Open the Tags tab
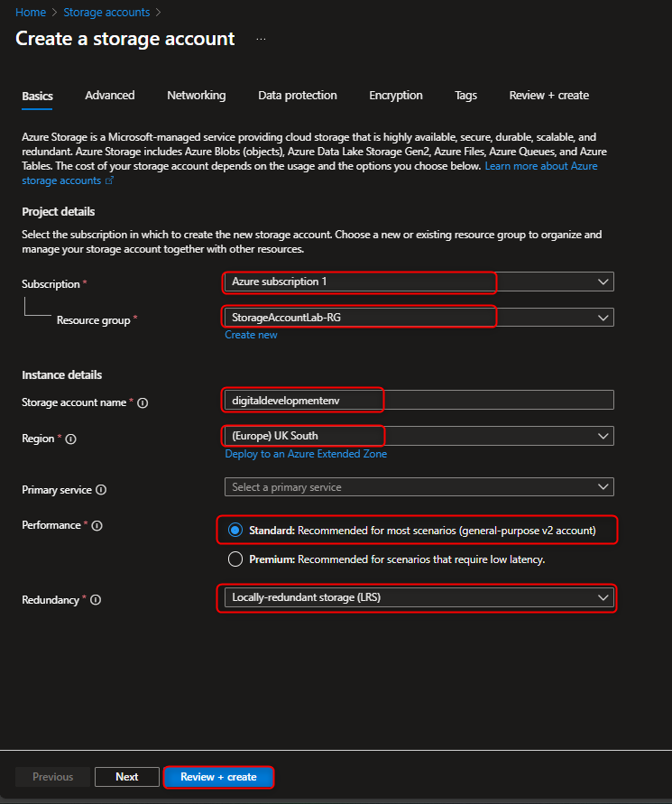The height and width of the screenshot is (804, 672). 465,95
